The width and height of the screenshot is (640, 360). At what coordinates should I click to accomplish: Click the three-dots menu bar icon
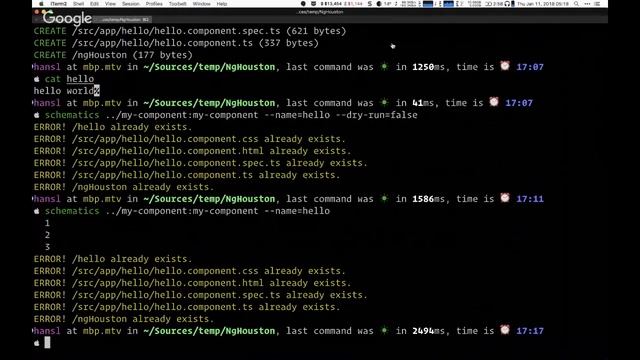[x=587, y=4]
